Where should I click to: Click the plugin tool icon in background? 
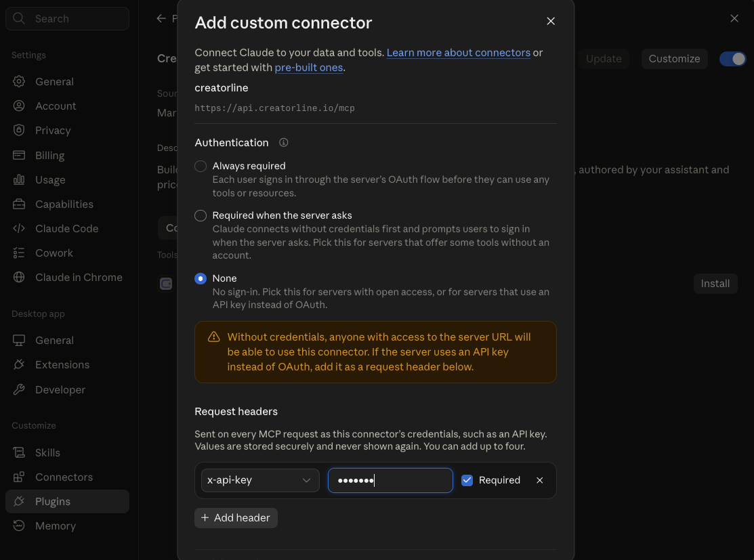167,284
